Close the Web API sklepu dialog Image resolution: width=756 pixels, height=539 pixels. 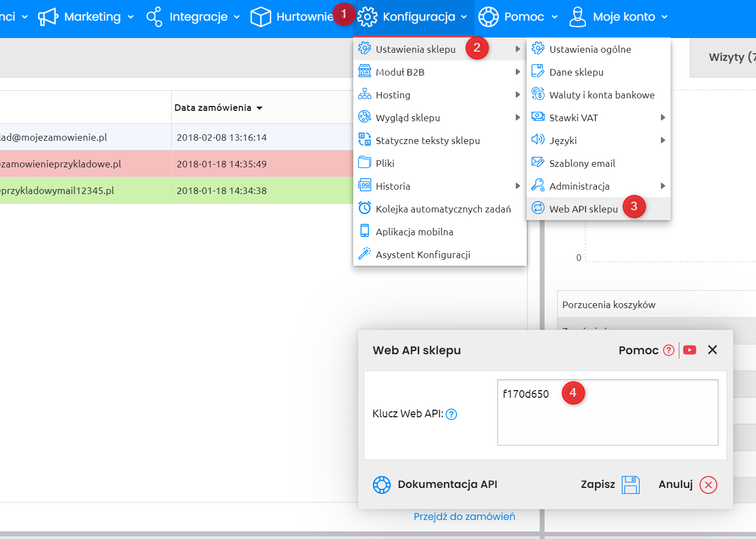[x=713, y=350]
